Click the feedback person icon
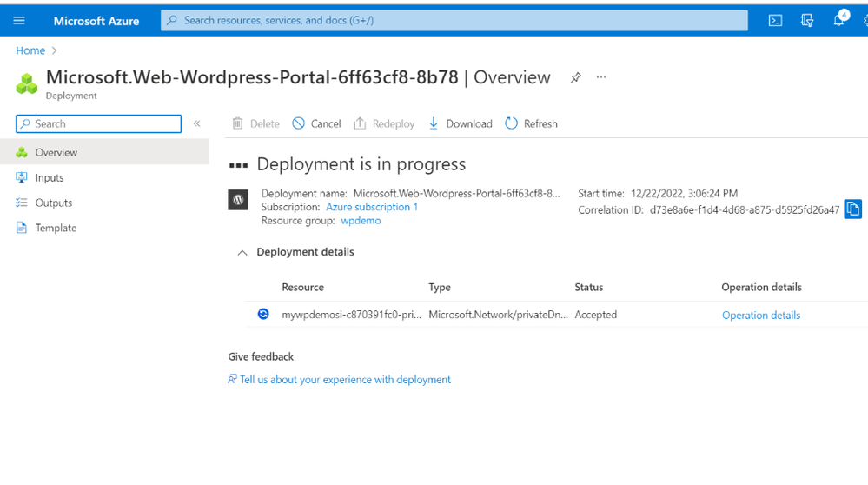This screenshot has width=868, height=485. [233, 379]
